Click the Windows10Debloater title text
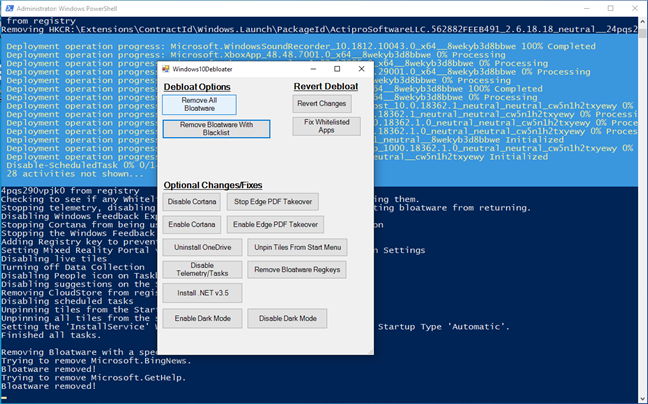Image resolution: width=648 pixels, height=404 pixels. (x=202, y=69)
